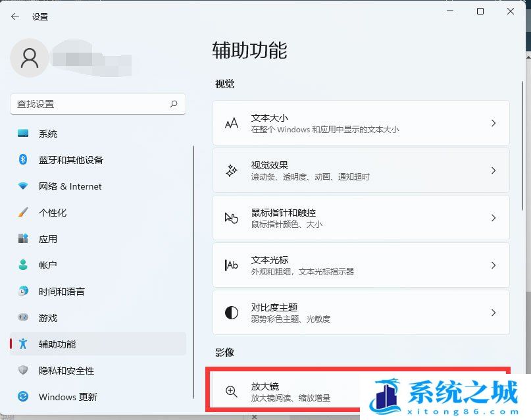
Task: Click the mouse pointer and touch icon
Action: click(x=231, y=217)
